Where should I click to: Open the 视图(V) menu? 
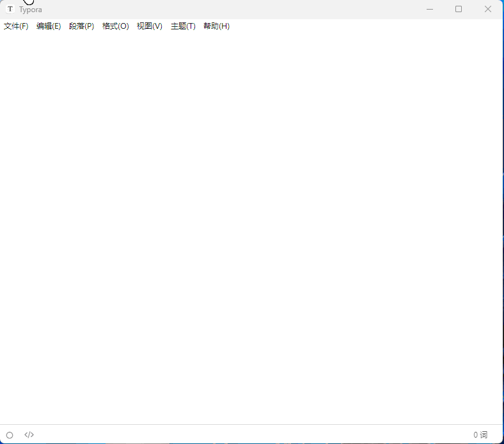click(150, 26)
